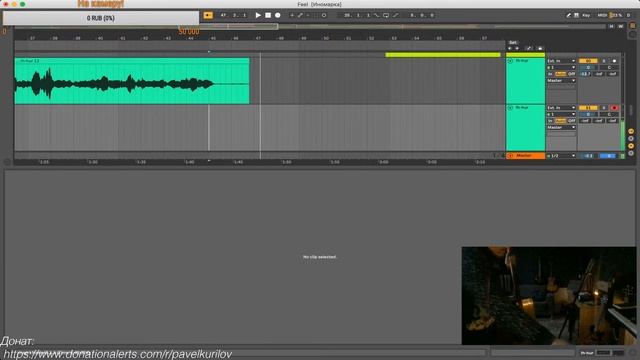Click the Disk overload D indicator
Screen dimensions: 640x360
tap(629, 15)
